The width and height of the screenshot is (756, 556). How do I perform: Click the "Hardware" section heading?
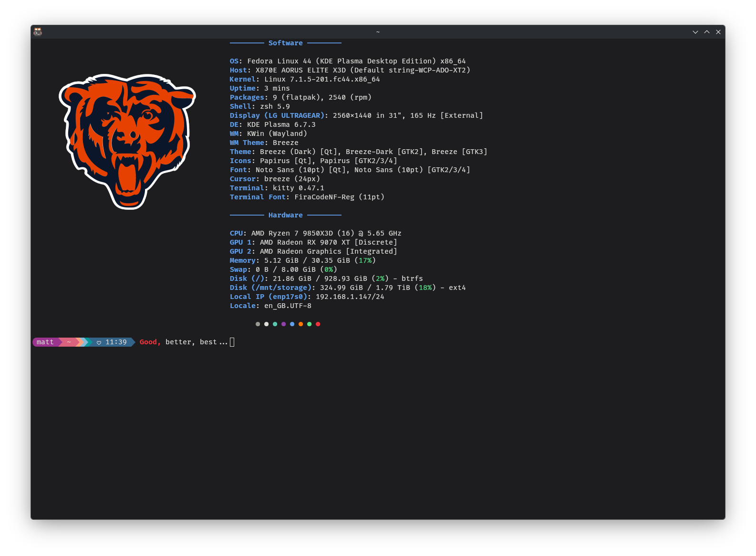[x=285, y=215]
